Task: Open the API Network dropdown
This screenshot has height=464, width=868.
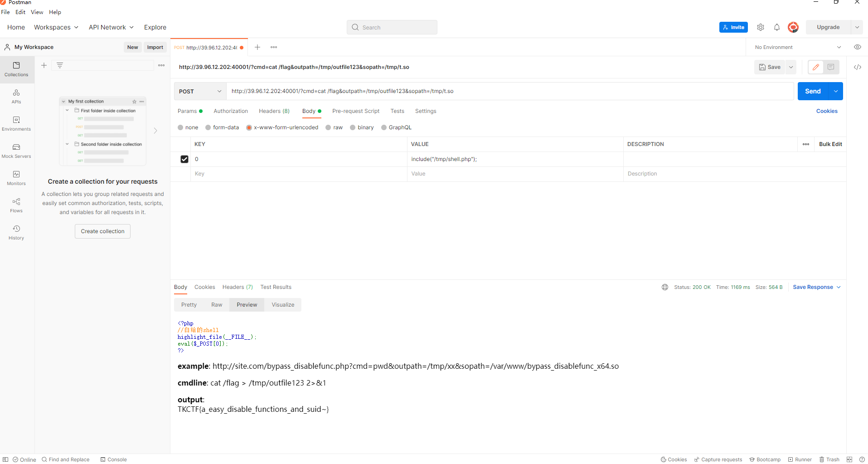Action: [x=112, y=27]
